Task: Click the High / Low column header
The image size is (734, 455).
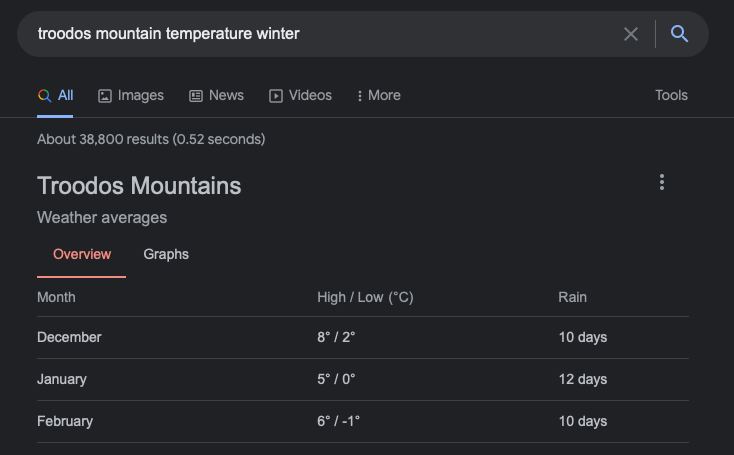Action: [365, 297]
